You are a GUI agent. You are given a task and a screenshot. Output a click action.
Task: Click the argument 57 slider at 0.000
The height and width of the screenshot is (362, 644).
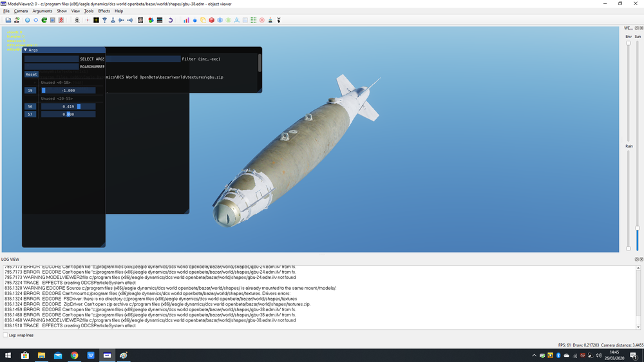(x=68, y=114)
